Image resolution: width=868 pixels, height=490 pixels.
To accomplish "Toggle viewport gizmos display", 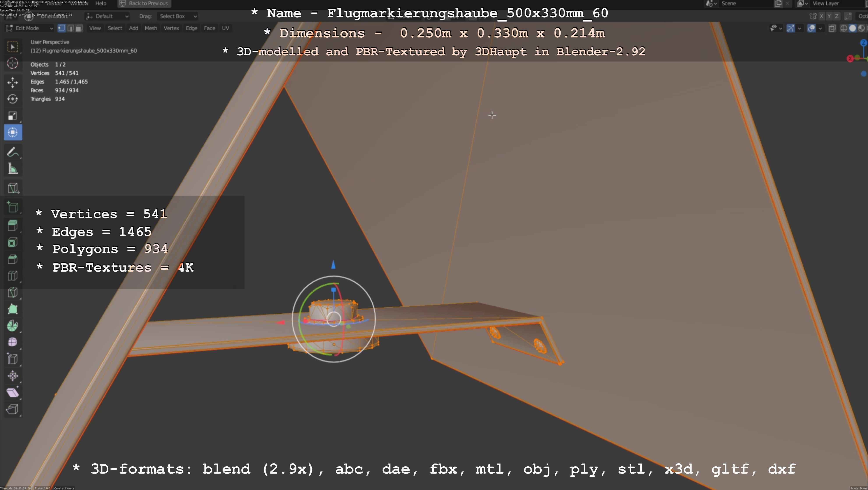I will tap(791, 28).
